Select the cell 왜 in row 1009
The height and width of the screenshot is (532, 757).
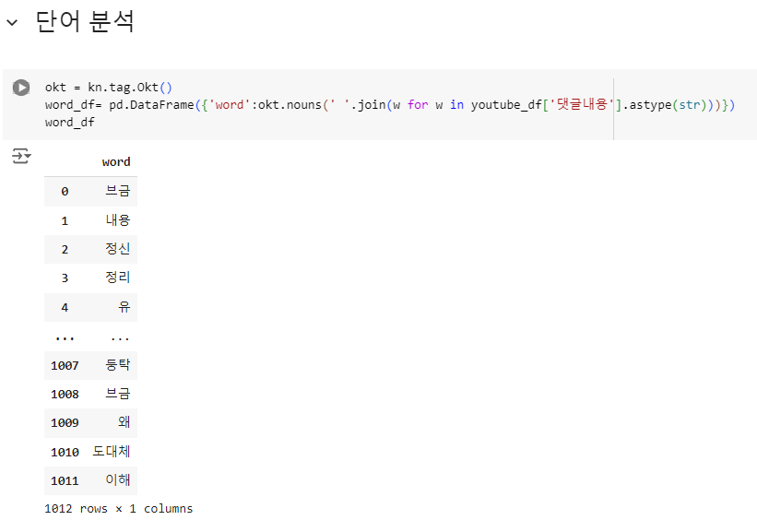pyautogui.click(x=124, y=422)
